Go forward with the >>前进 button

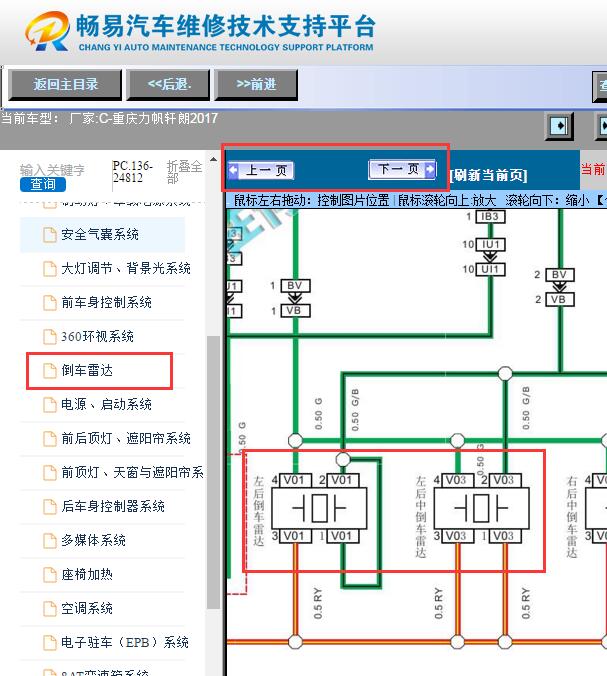point(257,84)
